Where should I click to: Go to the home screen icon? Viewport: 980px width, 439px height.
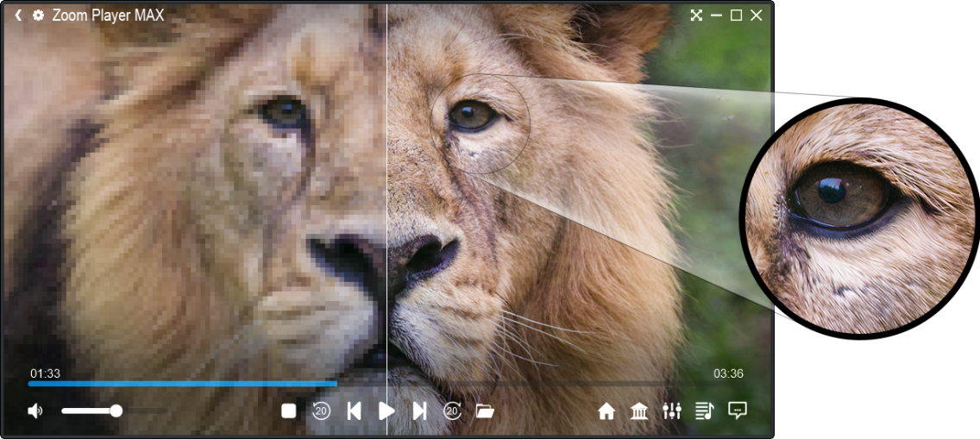606,411
